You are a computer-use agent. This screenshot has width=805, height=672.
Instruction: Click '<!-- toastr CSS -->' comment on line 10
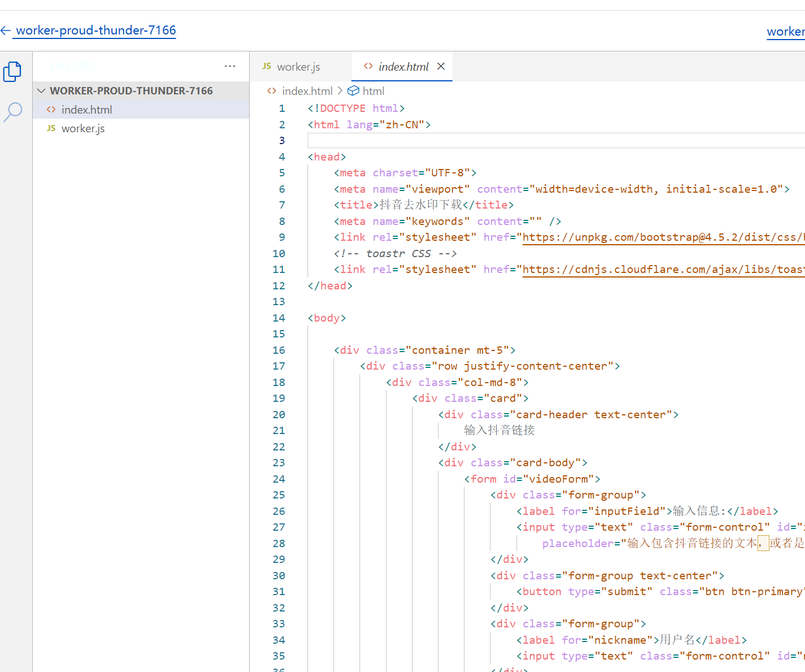pos(395,254)
